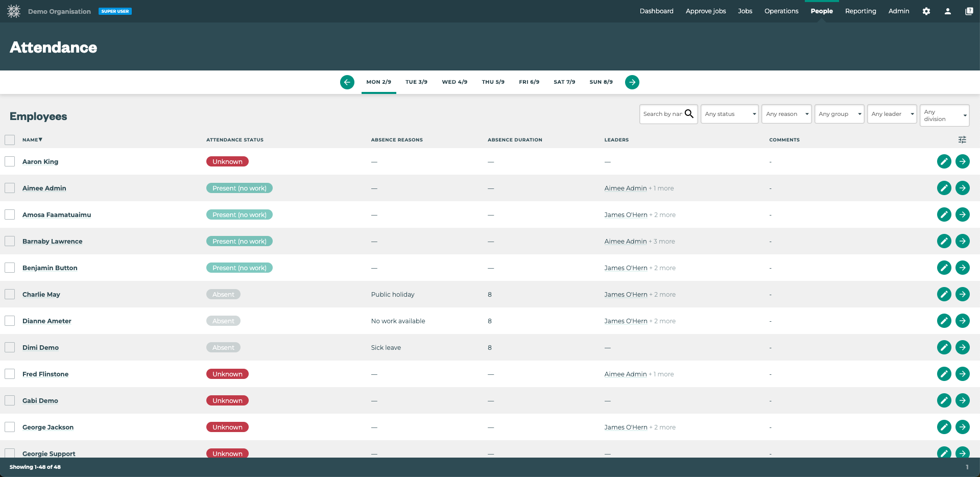Open the help icon at top right

[x=969, y=11]
